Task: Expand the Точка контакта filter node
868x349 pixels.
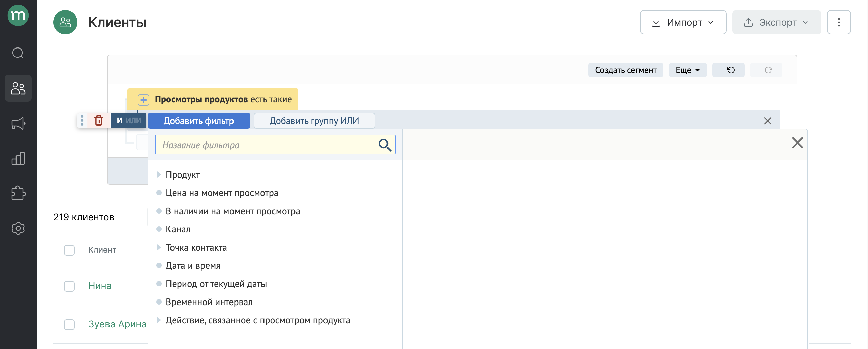Action: [x=159, y=247]
